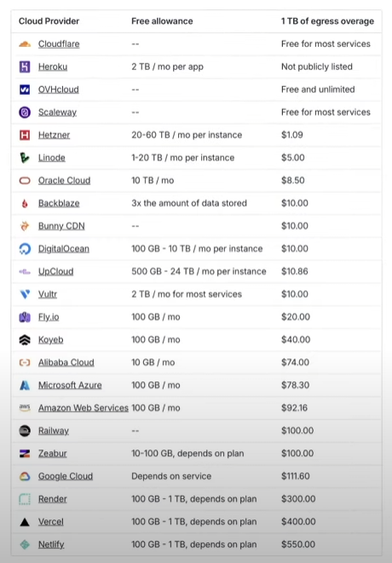
Task: Click the Microsoft Azure logo icon
Action: pos(25,386)
